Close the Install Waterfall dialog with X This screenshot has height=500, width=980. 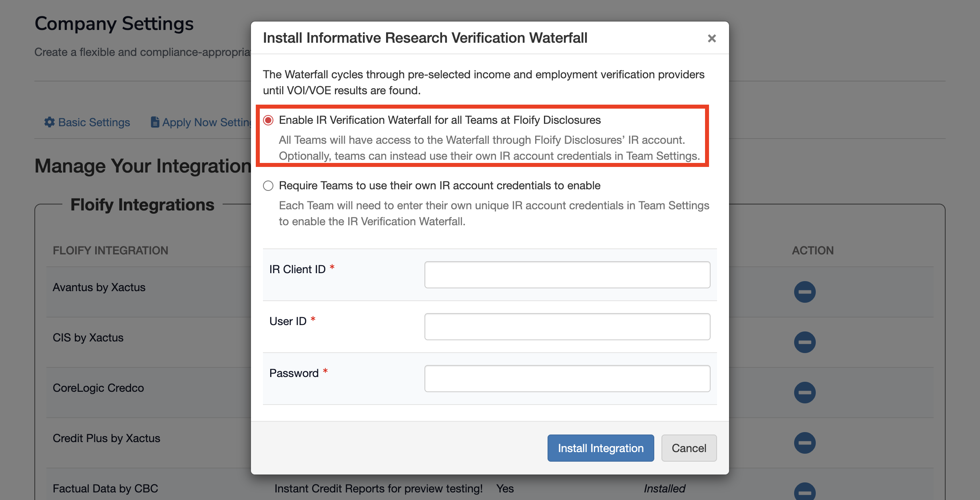(x=711, y=38)
